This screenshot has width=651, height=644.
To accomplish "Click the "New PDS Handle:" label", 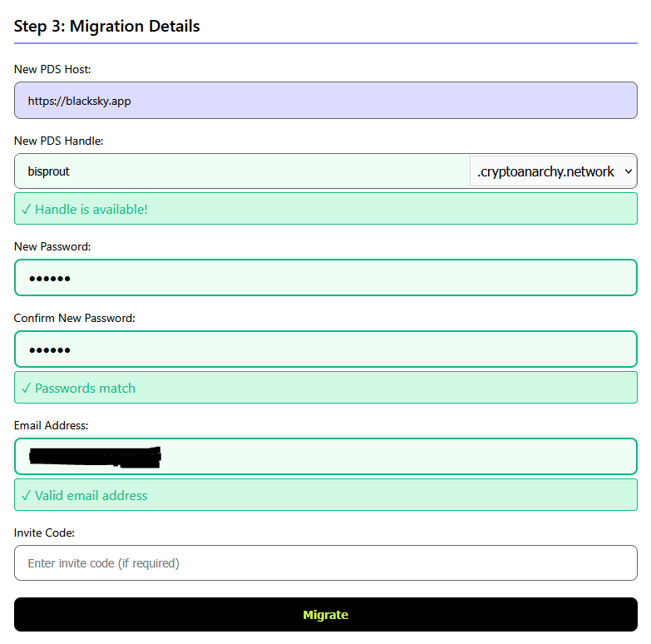I will click(58, 141).
